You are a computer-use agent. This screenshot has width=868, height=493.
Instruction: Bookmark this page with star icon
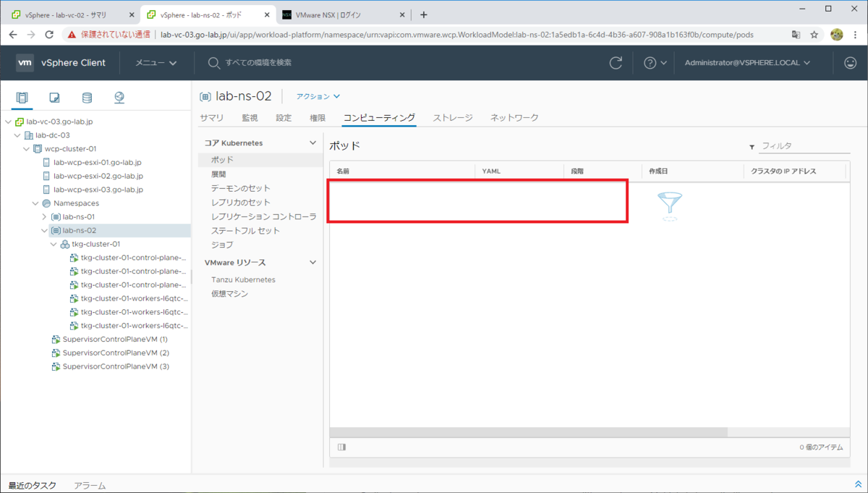pyautogui.click(x=814, y=34)
